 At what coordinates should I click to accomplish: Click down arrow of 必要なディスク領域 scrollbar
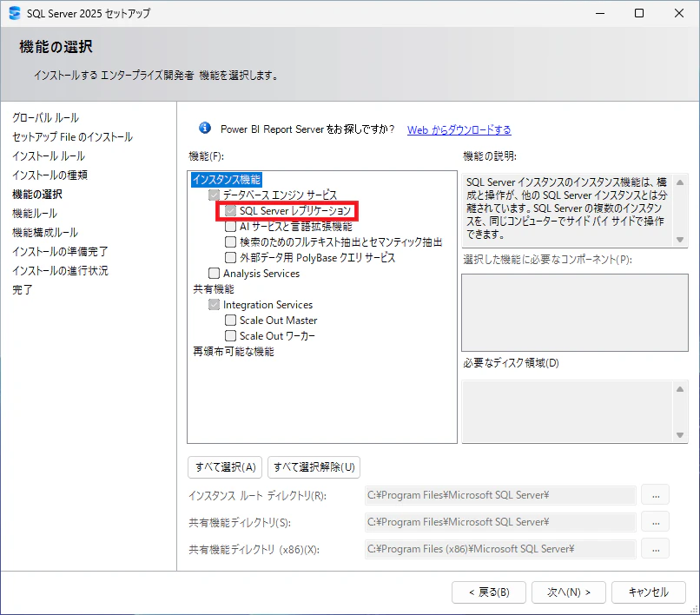coord(680,435)
